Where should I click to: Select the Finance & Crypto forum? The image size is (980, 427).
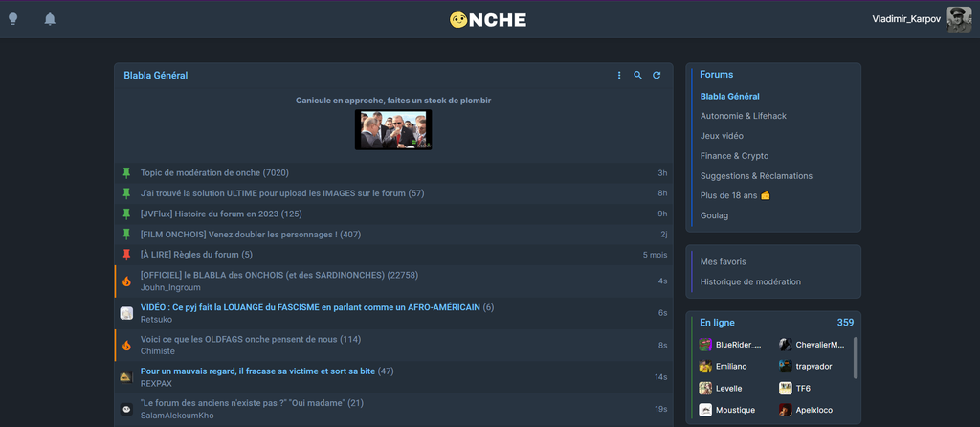[734, 156]
